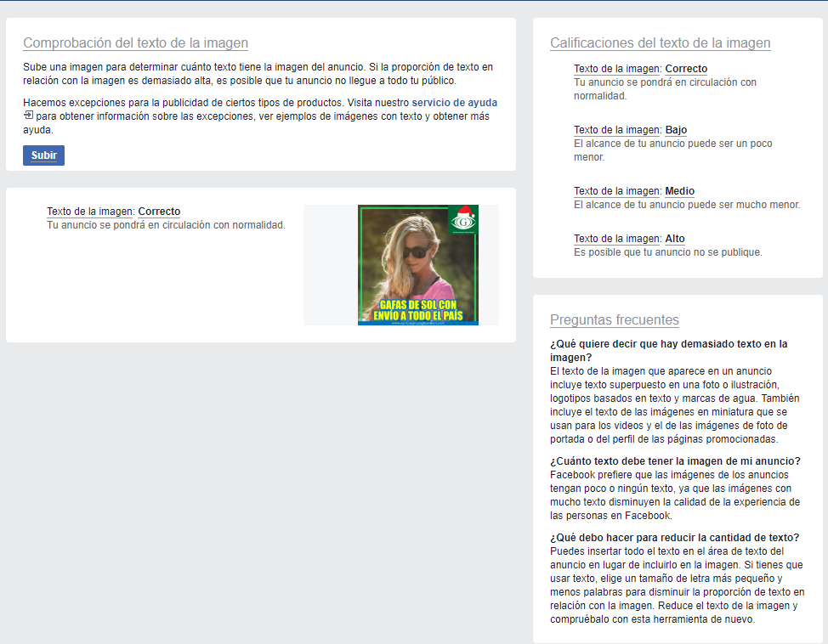This screenshot has height=644, width=828.
Task: Click 'El alcance de tu anuncio puede ser un poco menor.'
Action: pos(672,150)
